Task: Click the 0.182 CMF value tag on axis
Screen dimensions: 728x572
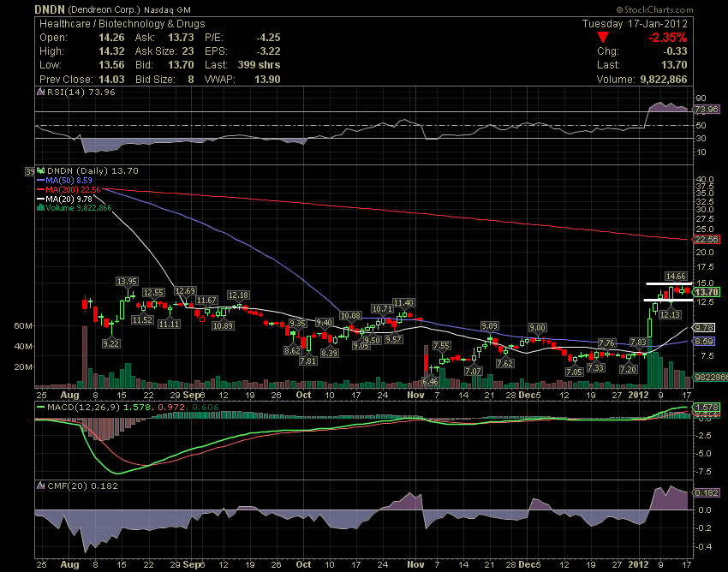Action: tap(707, 492)
